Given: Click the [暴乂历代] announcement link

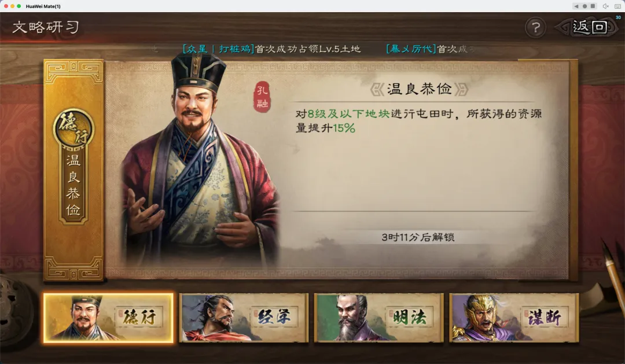Looking at the screenshot, I should 411,49.
